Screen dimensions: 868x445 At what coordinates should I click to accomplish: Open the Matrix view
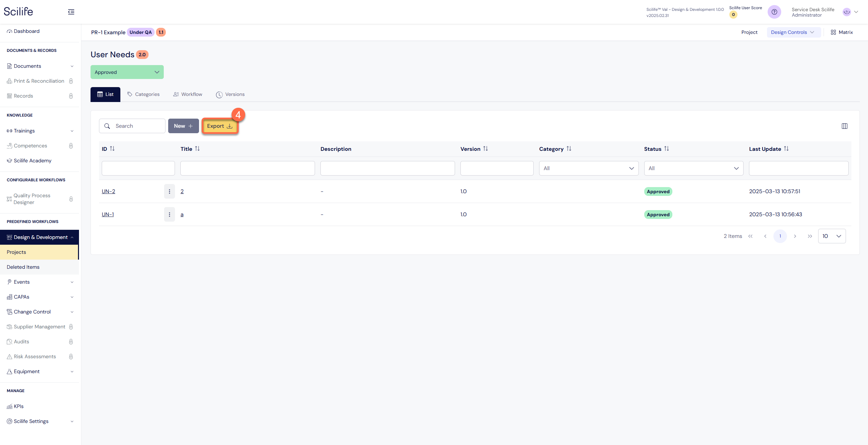842,32
